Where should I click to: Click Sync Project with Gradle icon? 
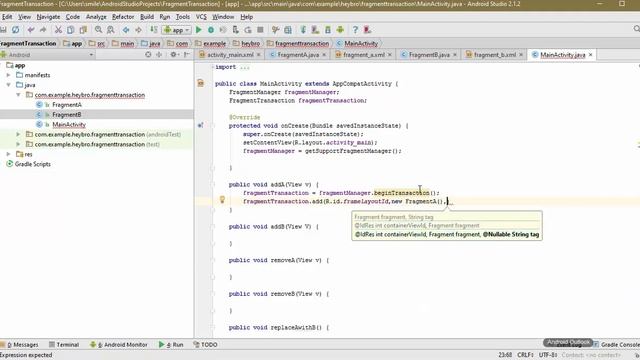pos(303,30)
